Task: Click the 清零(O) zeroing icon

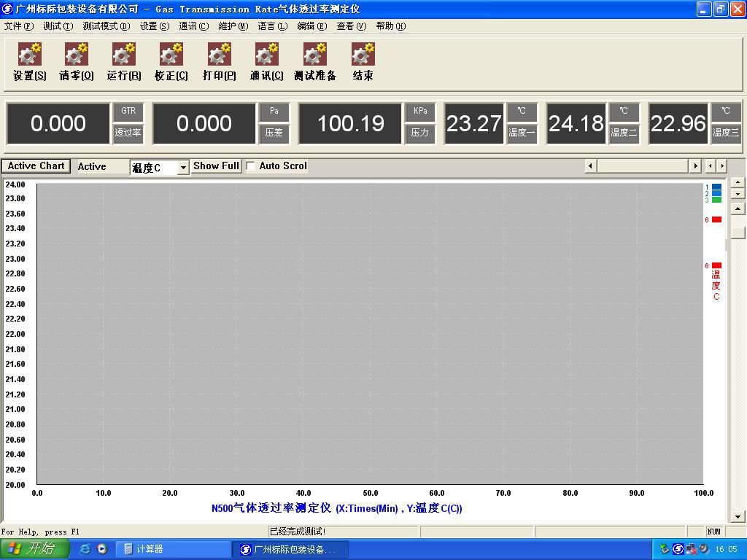Action: [76, 61]
